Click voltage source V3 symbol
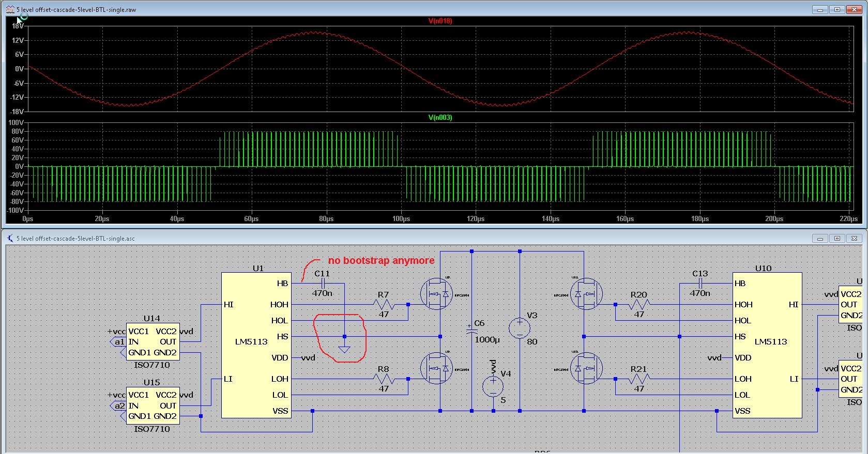The image size is (868, 454). (x=520, y=328)
